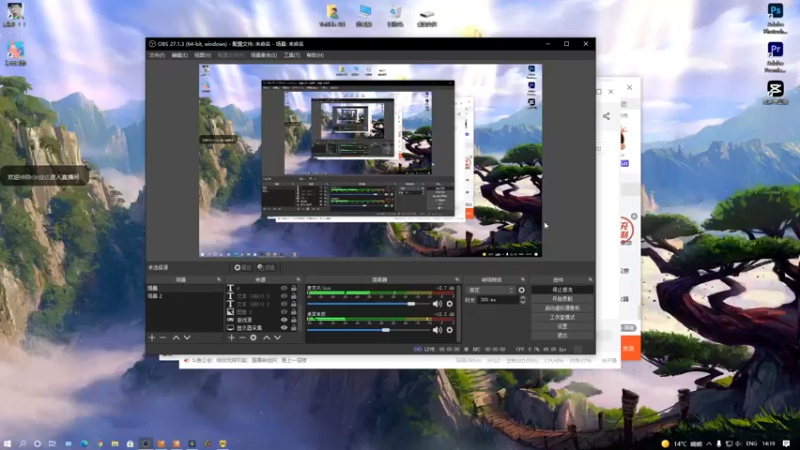Toggle lock on 文本 (GDI+) 3 source

click(x=294, y=296)
